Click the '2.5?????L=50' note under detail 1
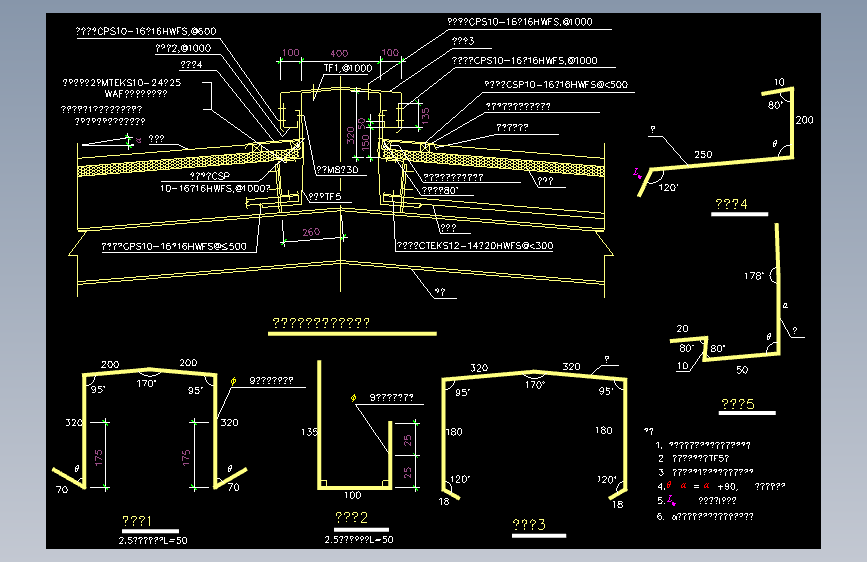The height and width of the screenshot is (562, 867). click(x=153, y=540)
